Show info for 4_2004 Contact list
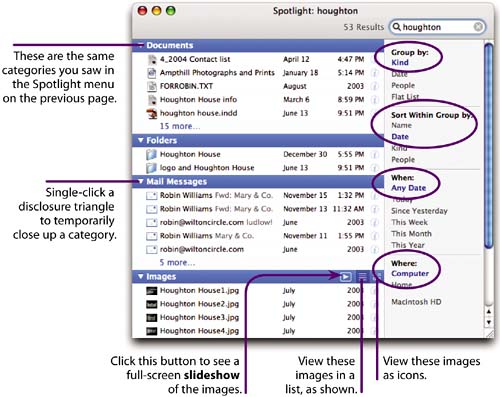 (375, 59)
